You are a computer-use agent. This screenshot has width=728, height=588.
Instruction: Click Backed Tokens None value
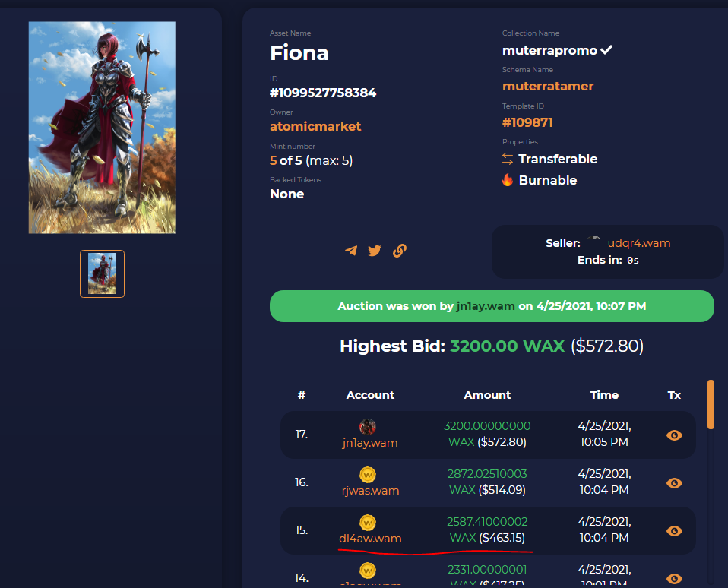click(287, 194)
